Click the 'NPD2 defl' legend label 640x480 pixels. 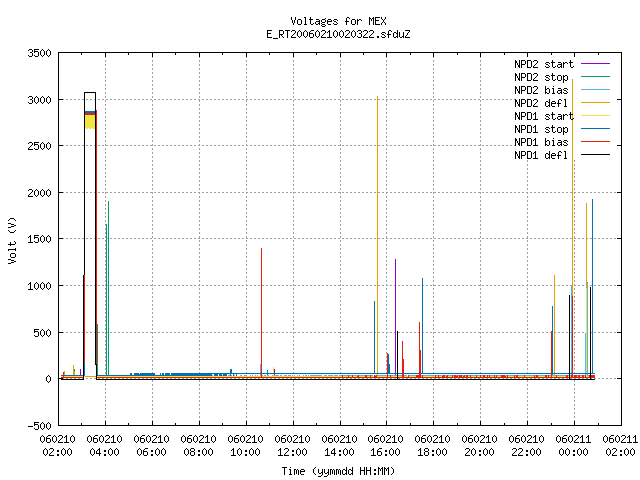541,103
